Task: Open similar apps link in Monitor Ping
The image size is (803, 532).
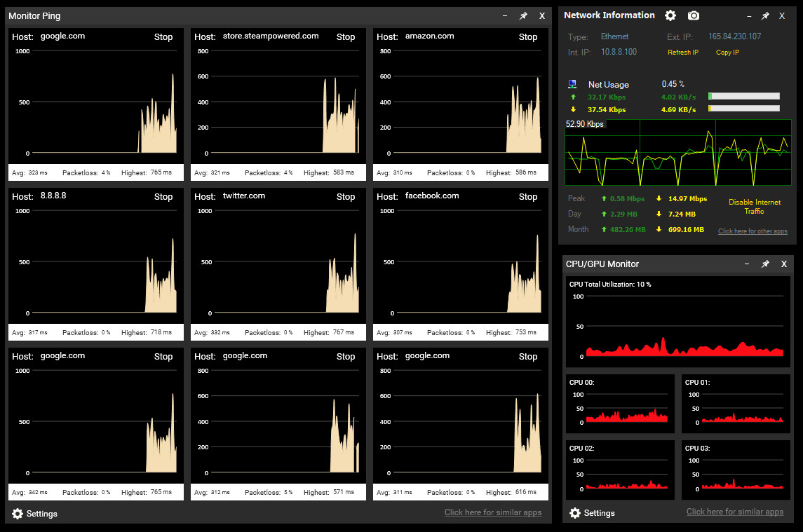Action: [x=492, y=512]
